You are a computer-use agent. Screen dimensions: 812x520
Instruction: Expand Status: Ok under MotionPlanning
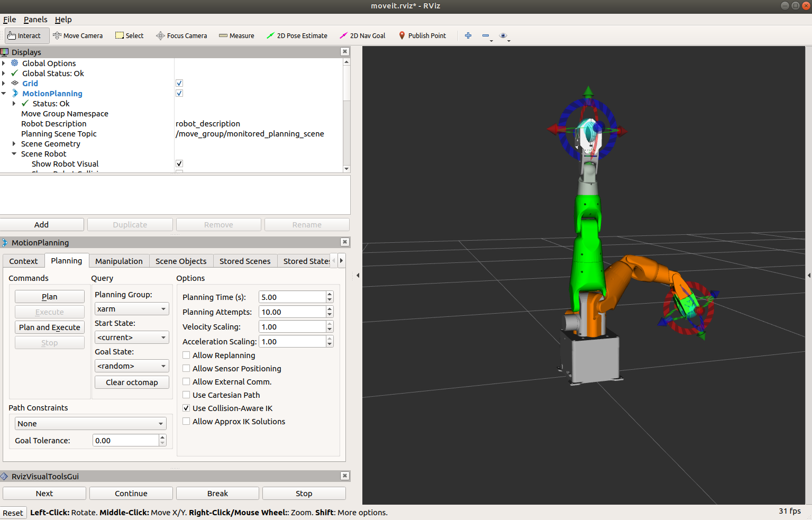14,103
